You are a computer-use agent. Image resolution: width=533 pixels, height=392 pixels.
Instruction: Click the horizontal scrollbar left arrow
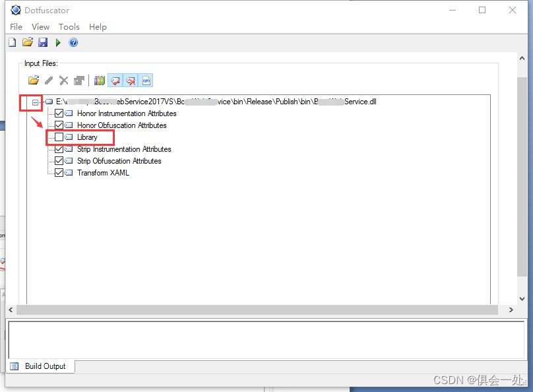point(11,310)
